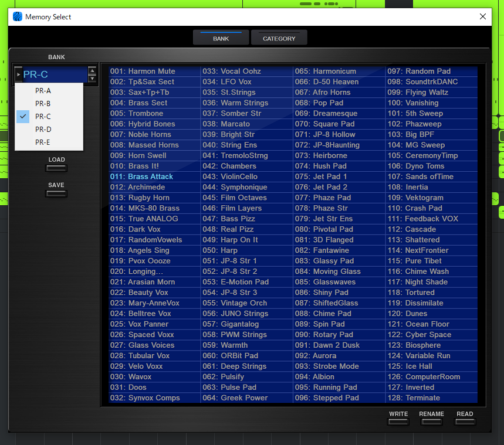Choose PR-B from bank list
Screen dimensions: 504x445
pyautogui.click(x=49, y=103)
